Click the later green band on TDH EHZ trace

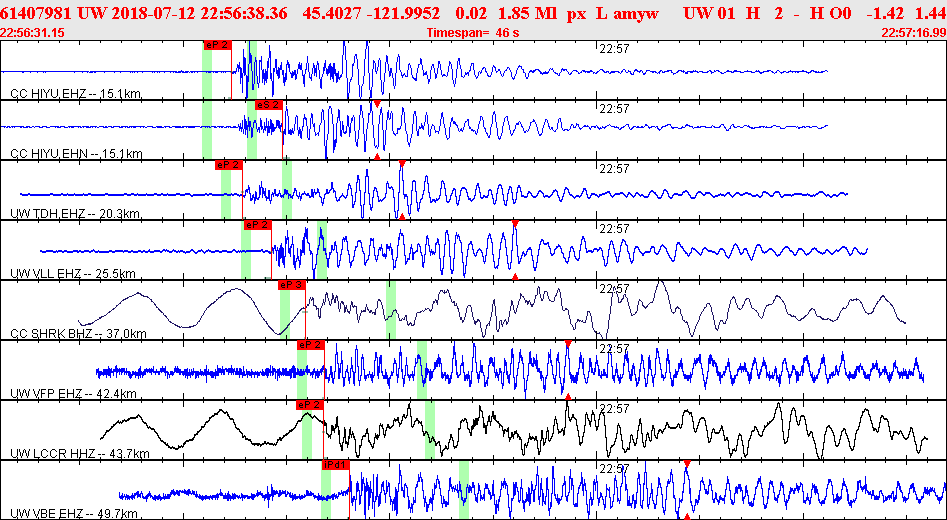(x=287, y=190)
